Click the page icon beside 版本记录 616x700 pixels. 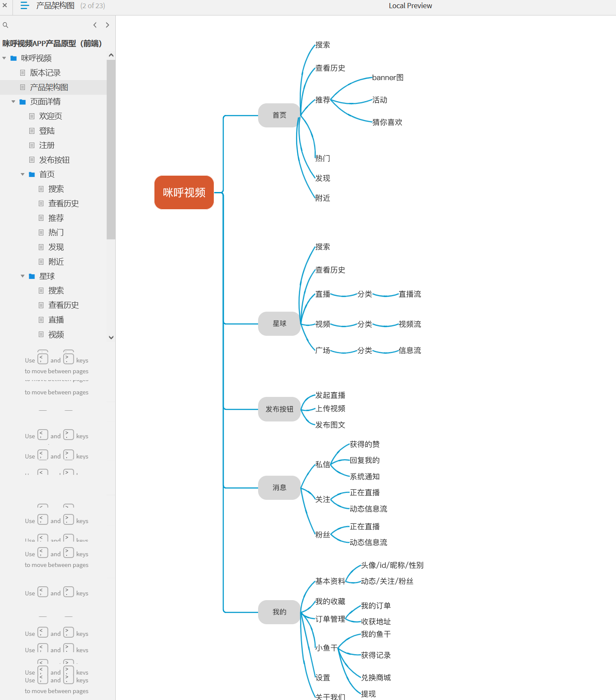coord(23,73)
